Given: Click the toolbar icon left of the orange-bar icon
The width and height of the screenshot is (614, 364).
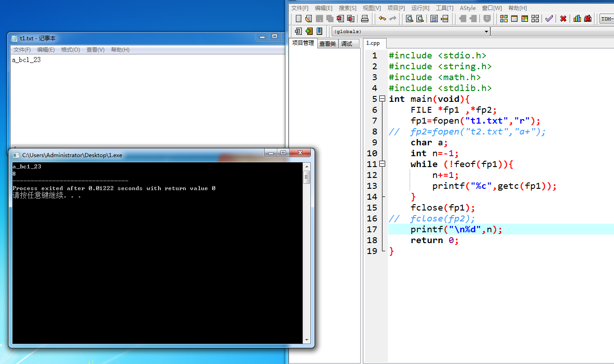Looking at the screenshot, I should tap(434, 19).
